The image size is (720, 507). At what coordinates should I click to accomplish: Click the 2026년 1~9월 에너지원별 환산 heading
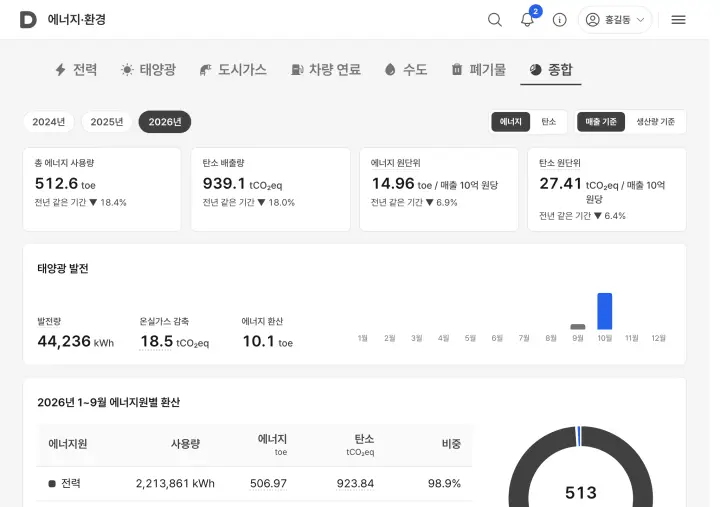108,402
